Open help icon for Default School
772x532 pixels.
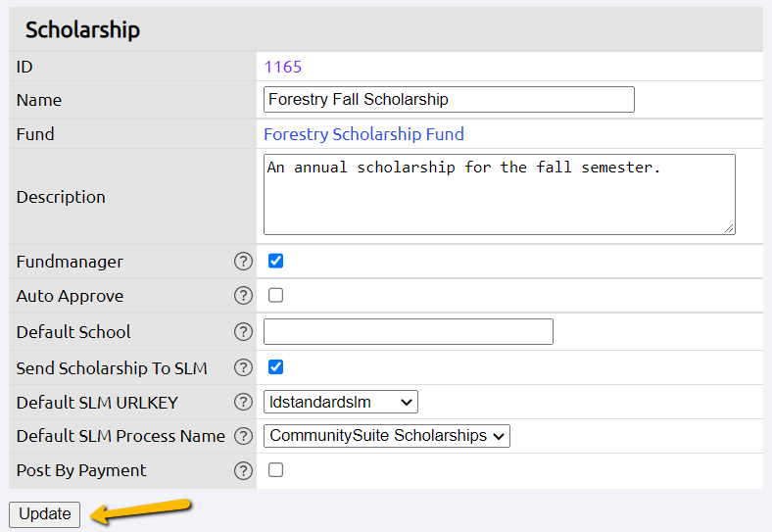pyautogui.click(x=243, y=331)
